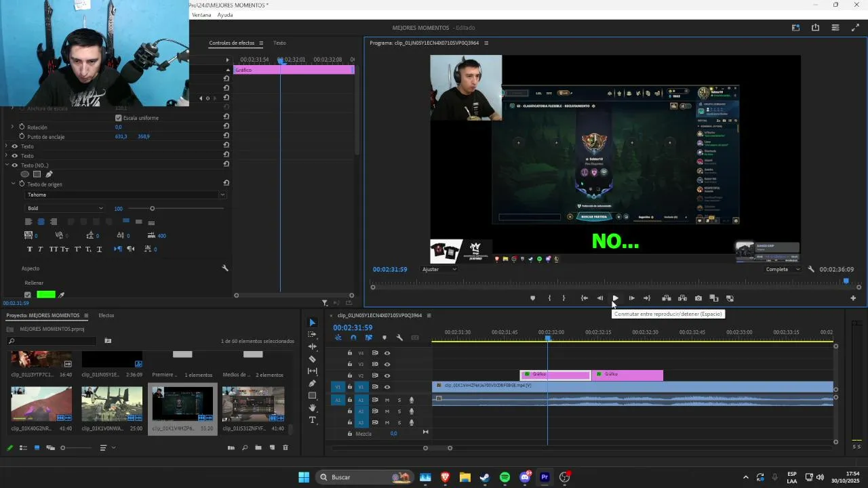Viewport: 868px width, 488px height.
Task: Switch to the Efectos tab
Action: pos(106,315)
